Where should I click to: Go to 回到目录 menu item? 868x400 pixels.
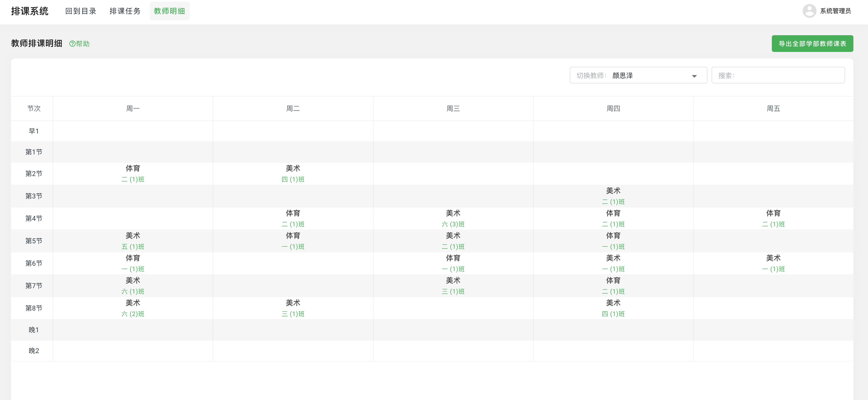pyautogui.click(x=81, y=11)
